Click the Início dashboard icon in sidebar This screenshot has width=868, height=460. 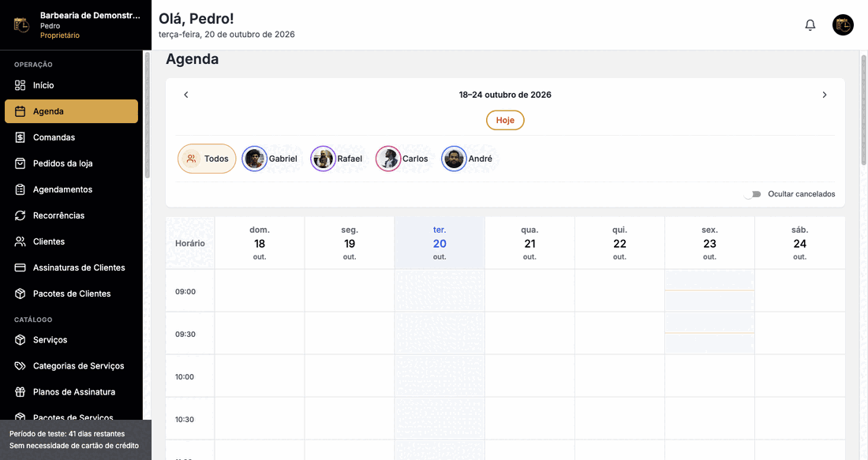20,85
